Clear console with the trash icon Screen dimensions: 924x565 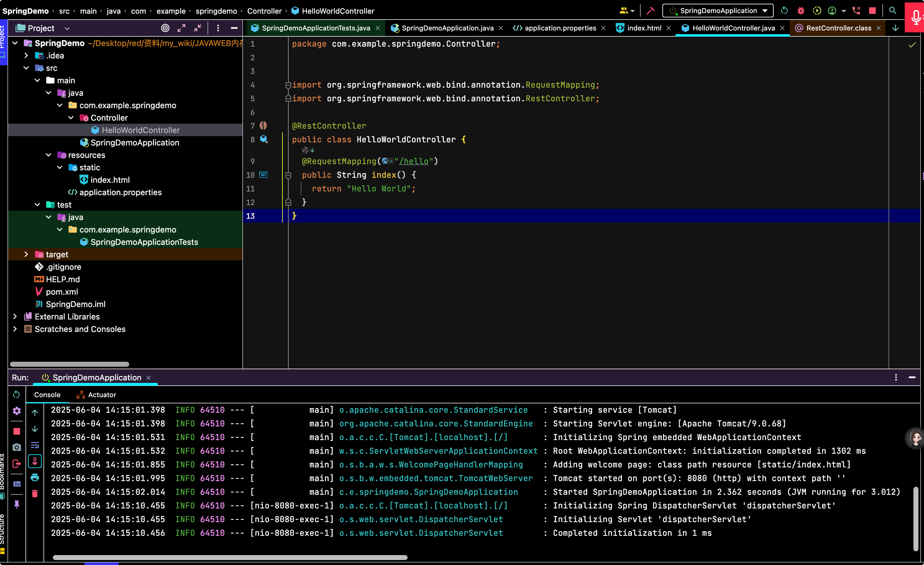point(34,493)
